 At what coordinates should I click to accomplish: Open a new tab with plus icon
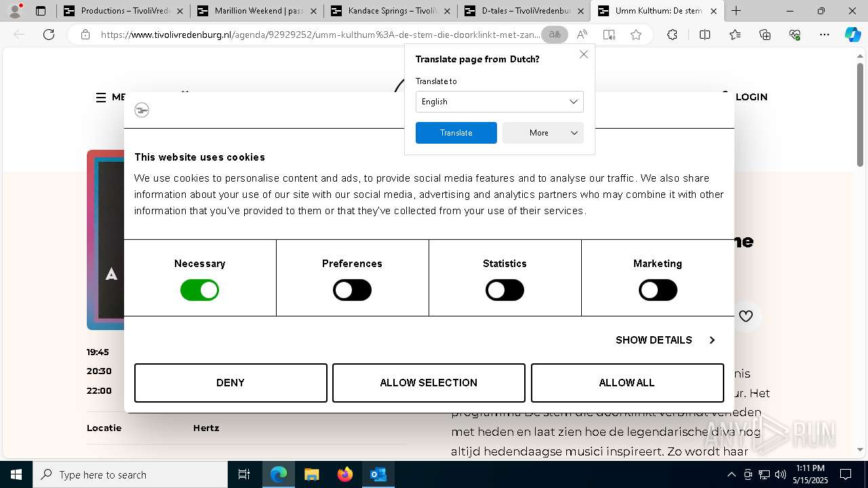[x=736, y=11]
